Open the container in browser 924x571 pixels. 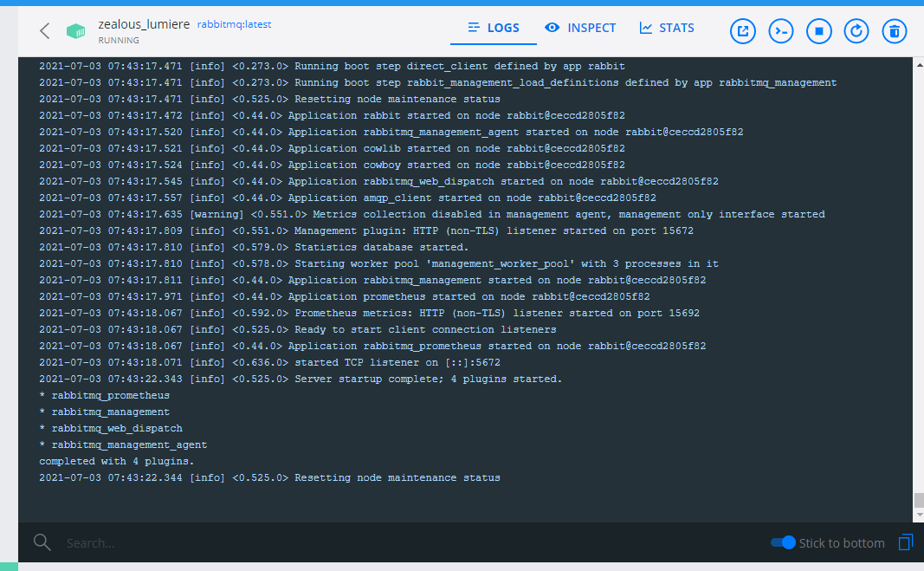point(742,30)
